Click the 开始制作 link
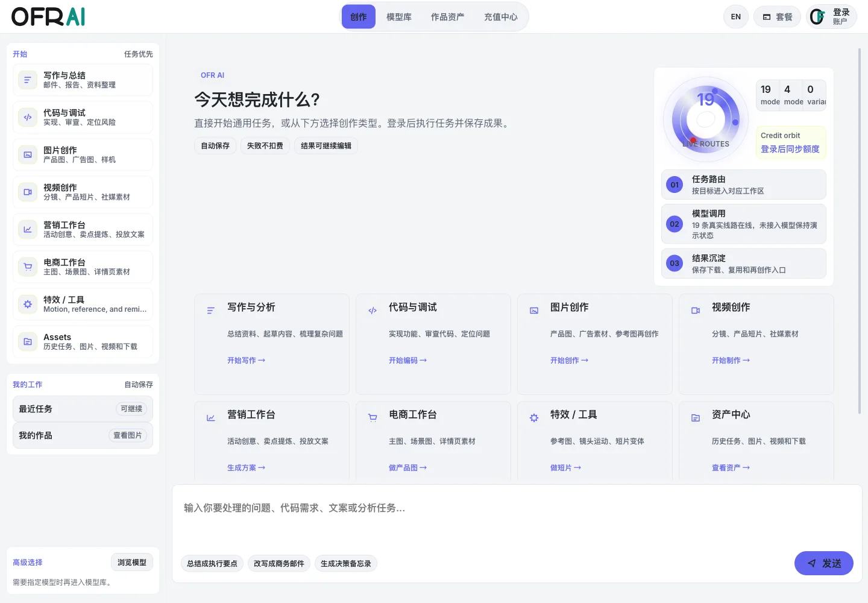 coord(731,360)
